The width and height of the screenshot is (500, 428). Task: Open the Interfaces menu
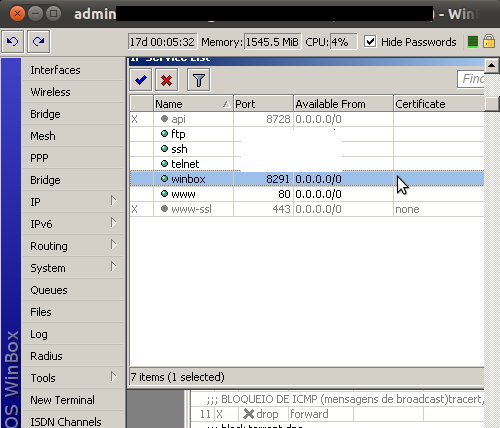55,70
